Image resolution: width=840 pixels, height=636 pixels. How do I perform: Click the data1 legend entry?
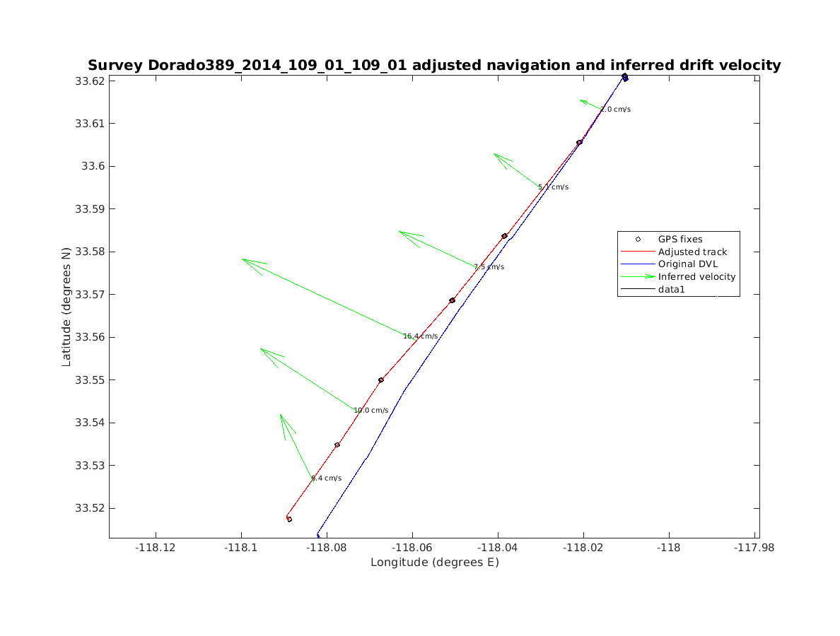click(672, 290)
